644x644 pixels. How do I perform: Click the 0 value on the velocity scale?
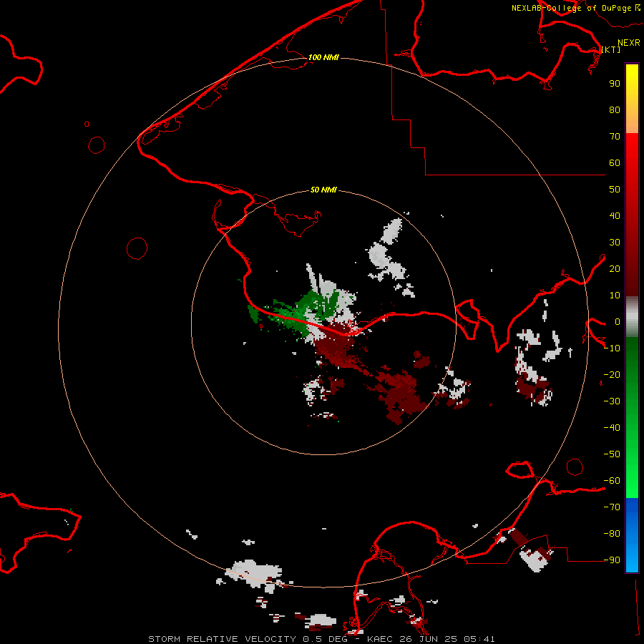pos(618,321)
